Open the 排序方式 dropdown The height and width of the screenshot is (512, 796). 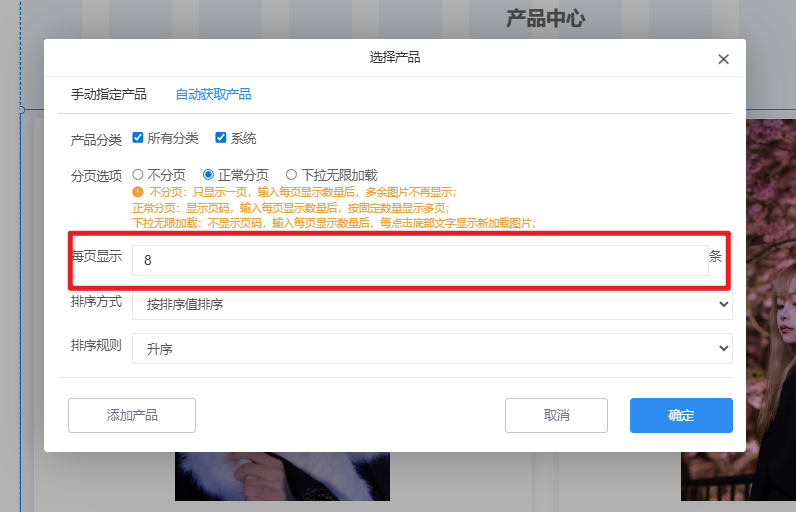[x=432, y=304]
